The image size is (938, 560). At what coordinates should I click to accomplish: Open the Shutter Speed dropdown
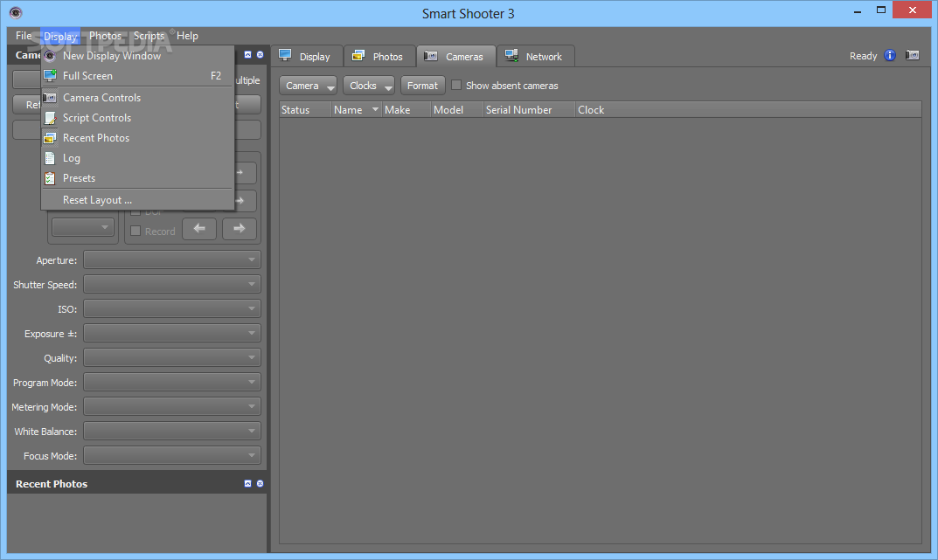pos(171,285)
